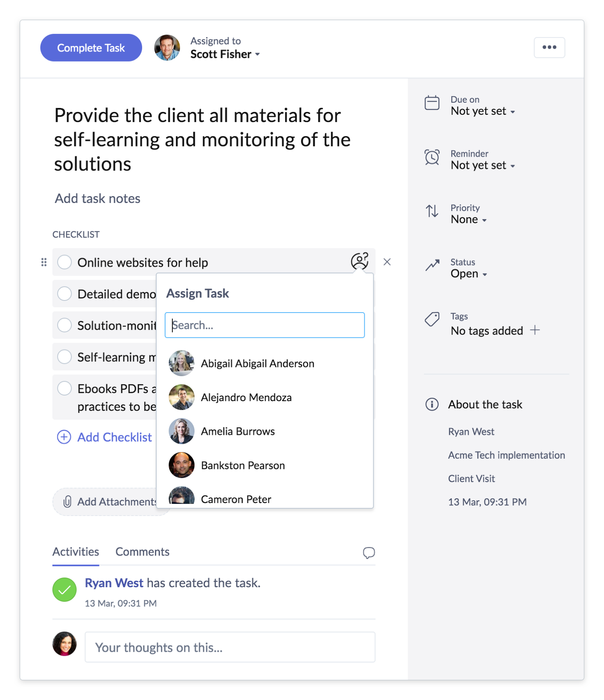Viewport: 604px width, 700px height.
Task: Select Amelia Burrows from the assign list
Action: pyautogui.click(x=238, y=431)
